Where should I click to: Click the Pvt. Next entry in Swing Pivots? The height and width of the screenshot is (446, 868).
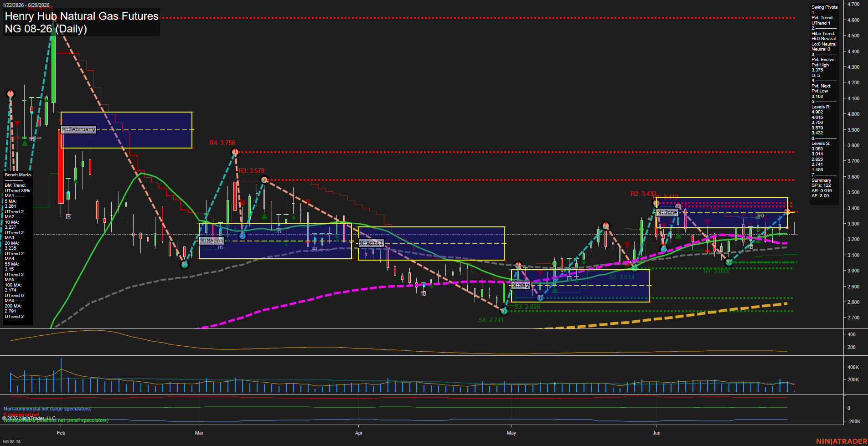tap(821, 86)
